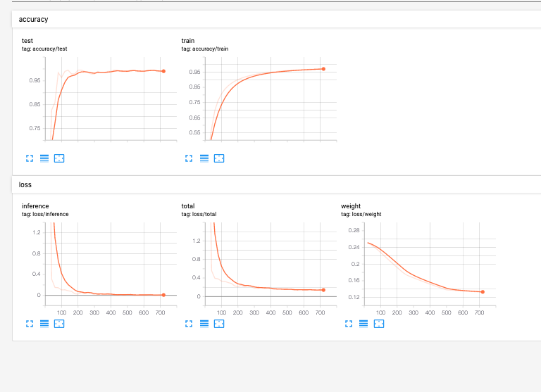This screenshot has height=392, width=541.
Task: Expand the loss/inference chart to full size
Action: point(30,324)
